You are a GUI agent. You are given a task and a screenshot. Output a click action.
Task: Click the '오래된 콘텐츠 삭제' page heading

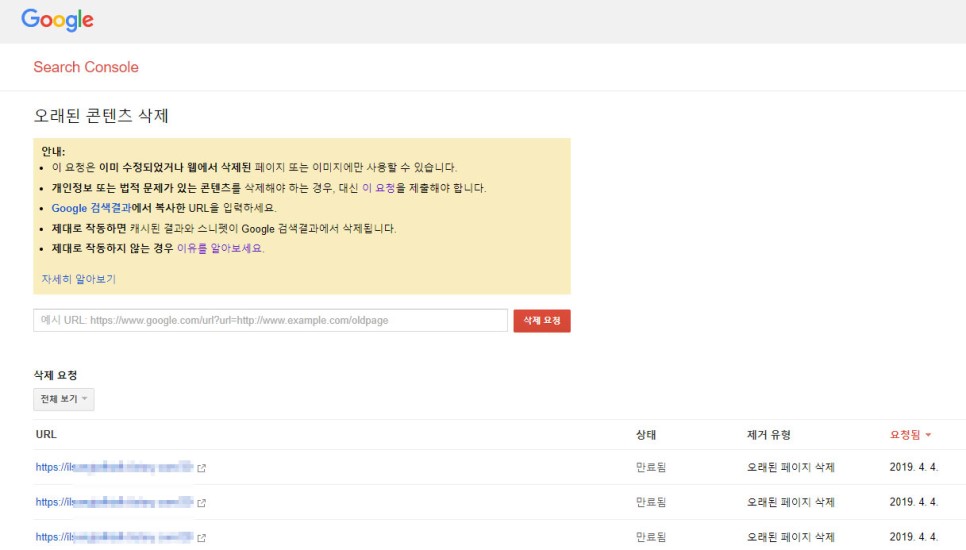pyautogui.click(x=101, y=115)
